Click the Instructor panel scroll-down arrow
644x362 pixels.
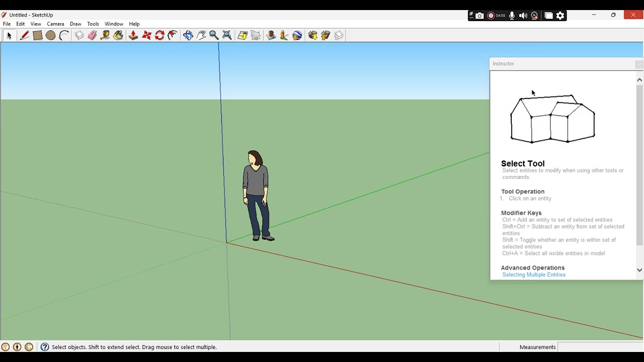639,270
